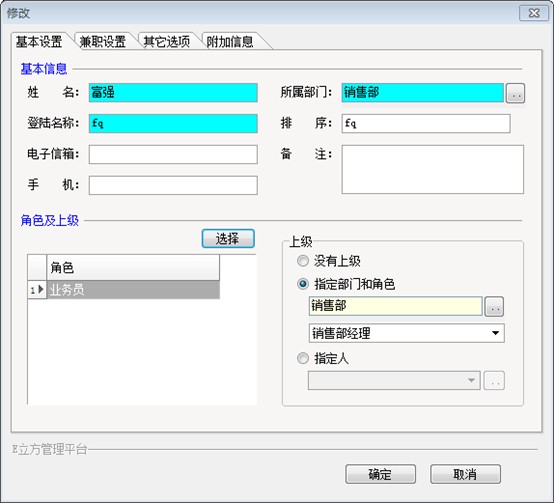Open the 附加信息 tab
This screenshot has height=503, width=554.
pyautogui.click(x=230, y=42)
